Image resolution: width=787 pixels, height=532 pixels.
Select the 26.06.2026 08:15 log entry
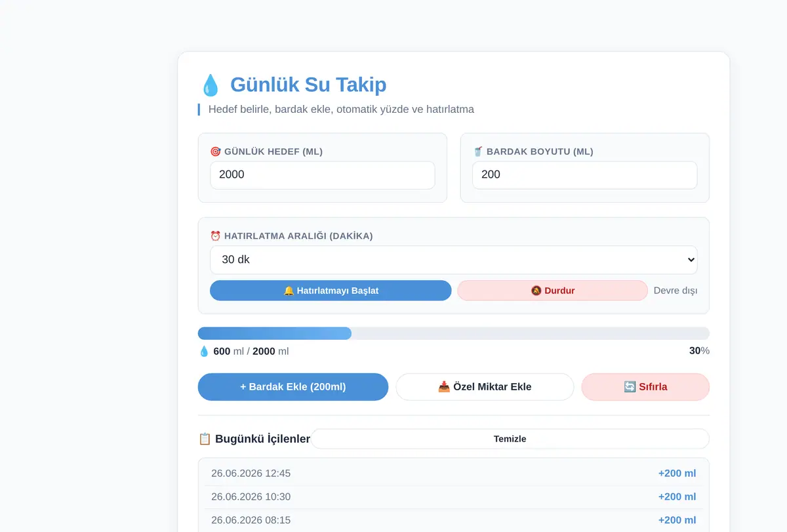click(x=454, y=520)
